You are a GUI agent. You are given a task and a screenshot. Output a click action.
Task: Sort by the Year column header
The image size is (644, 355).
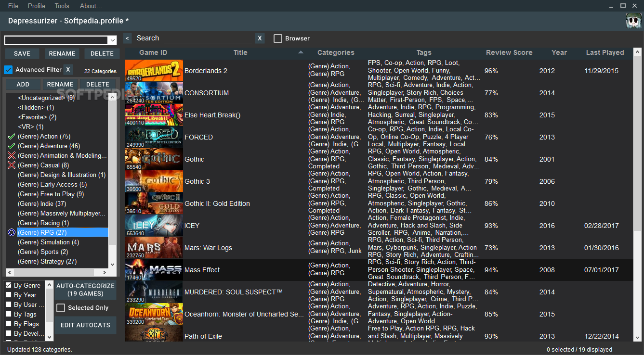click(x=559, y=52)
